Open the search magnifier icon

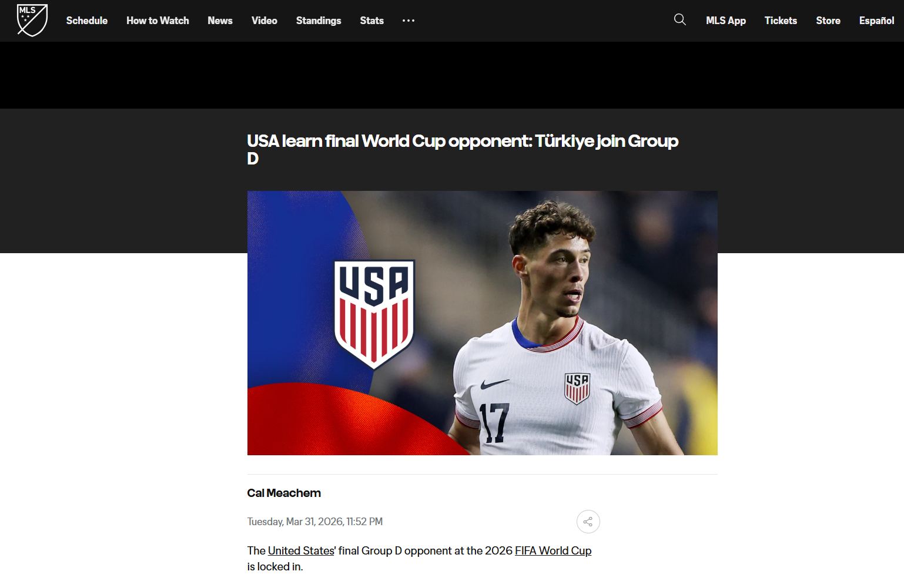coord(680,20)
